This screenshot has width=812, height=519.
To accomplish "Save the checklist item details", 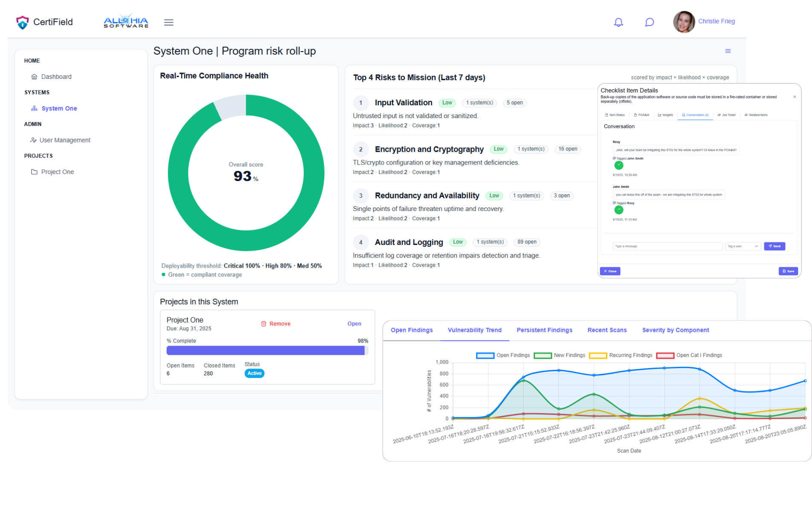I will pyautogui.click(x=788, y=271).
